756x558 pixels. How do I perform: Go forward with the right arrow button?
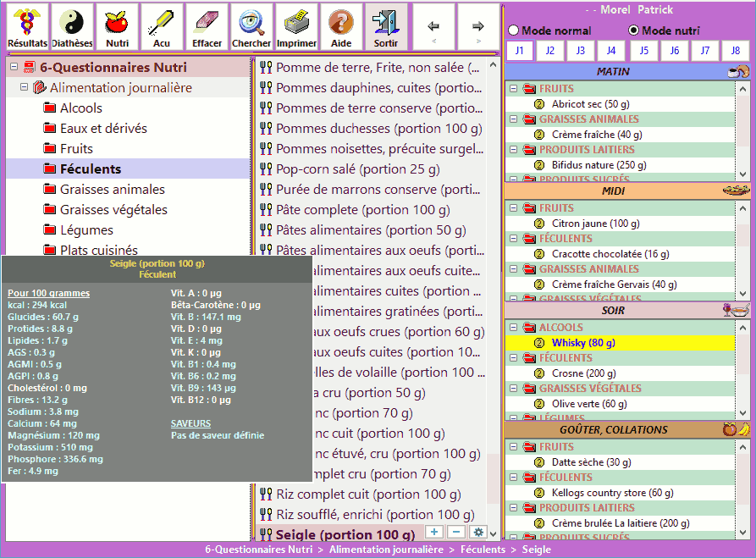477,26
